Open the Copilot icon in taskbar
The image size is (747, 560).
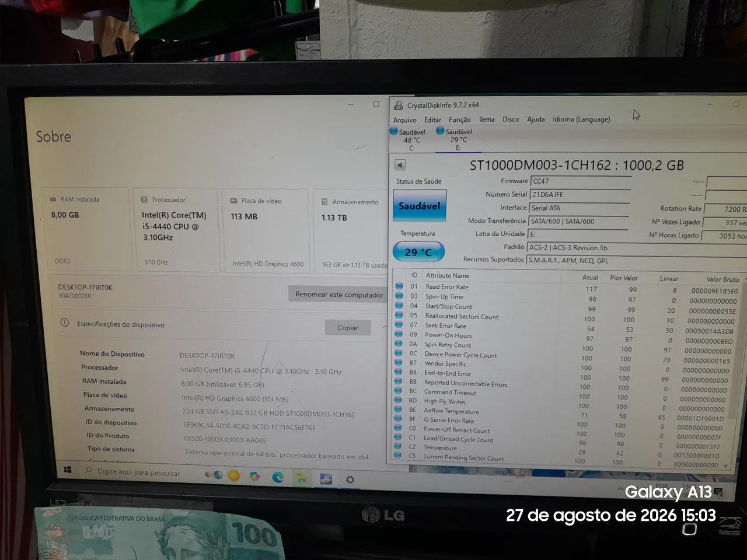(254, 477)
